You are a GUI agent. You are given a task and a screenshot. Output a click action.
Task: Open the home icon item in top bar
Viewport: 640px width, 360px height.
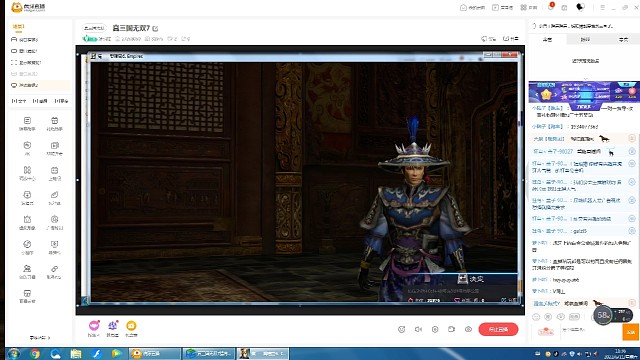coord(472,7)
